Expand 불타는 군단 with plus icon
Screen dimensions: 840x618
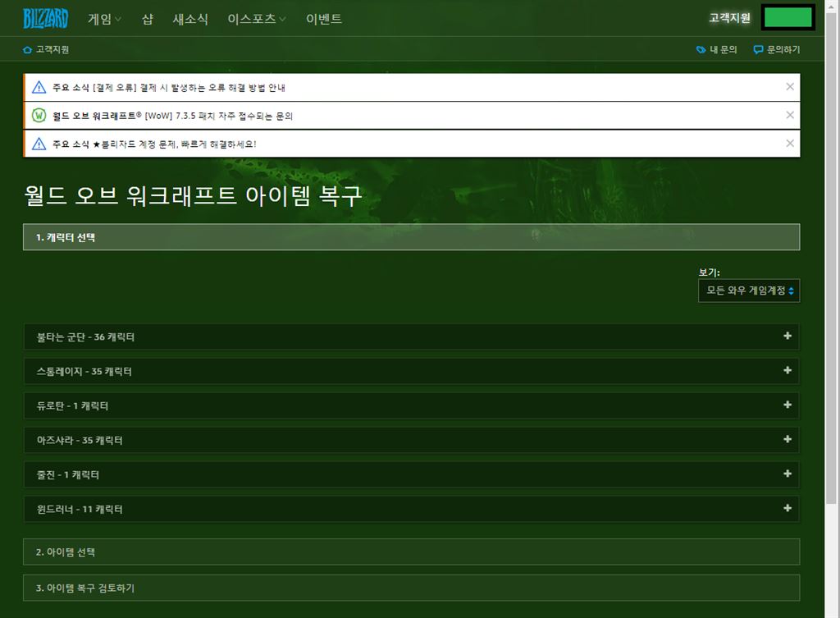pyautogui.click(x=787, y=336)
